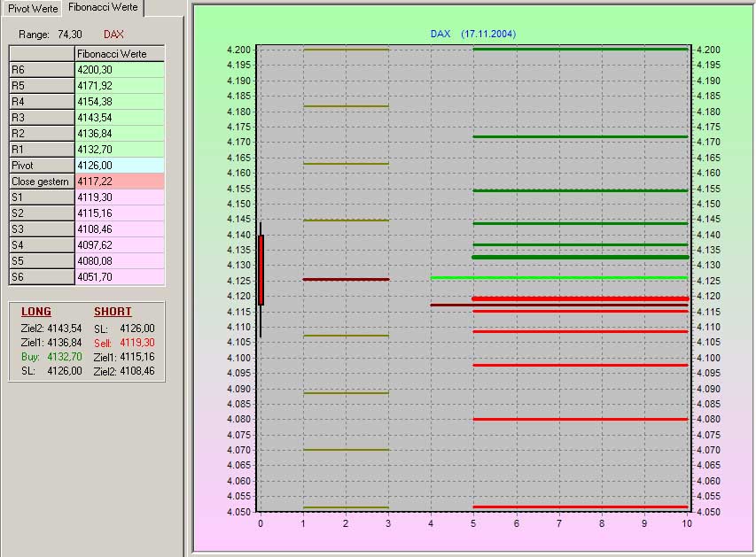Click the S3 row label
Image resolution: width=756 pixels, height=557 pixels.
tap(42, 228)
